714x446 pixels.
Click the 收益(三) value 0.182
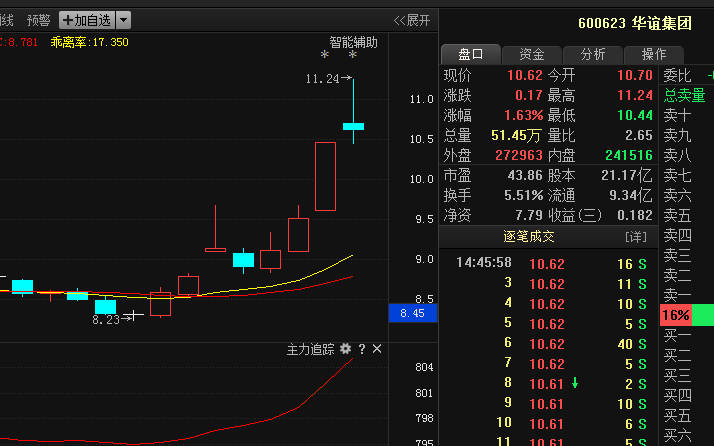[x=635, y=215]
